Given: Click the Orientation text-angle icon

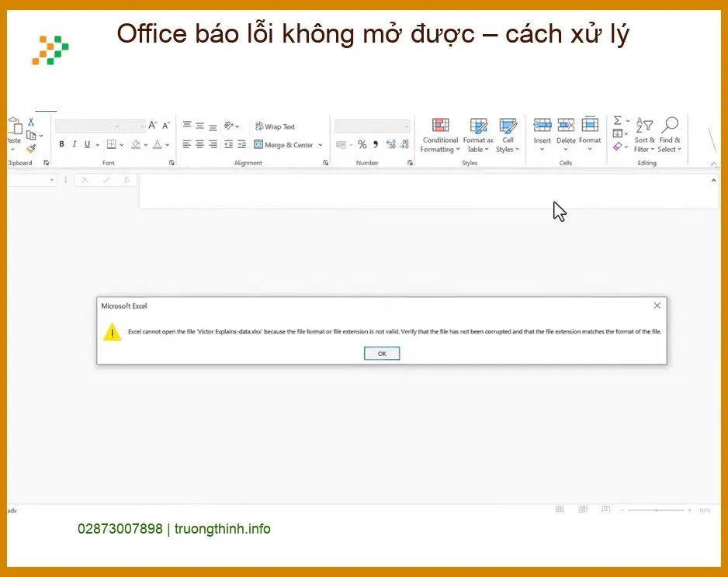Looking at the screenshot, I should [x=229, y=126].
